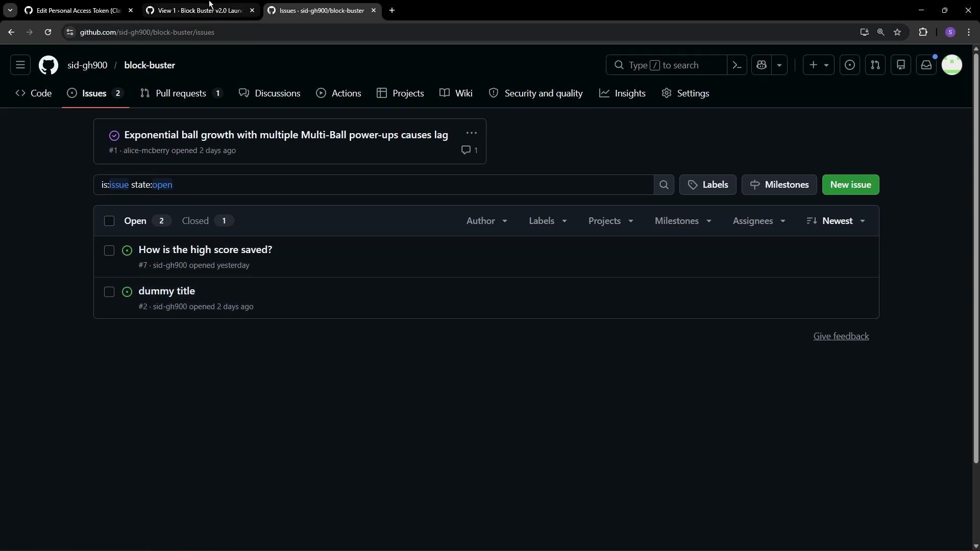Open the Milestones page button
Image resolution: width=980 pixels, height=551 pixels.
pos(779,185)
